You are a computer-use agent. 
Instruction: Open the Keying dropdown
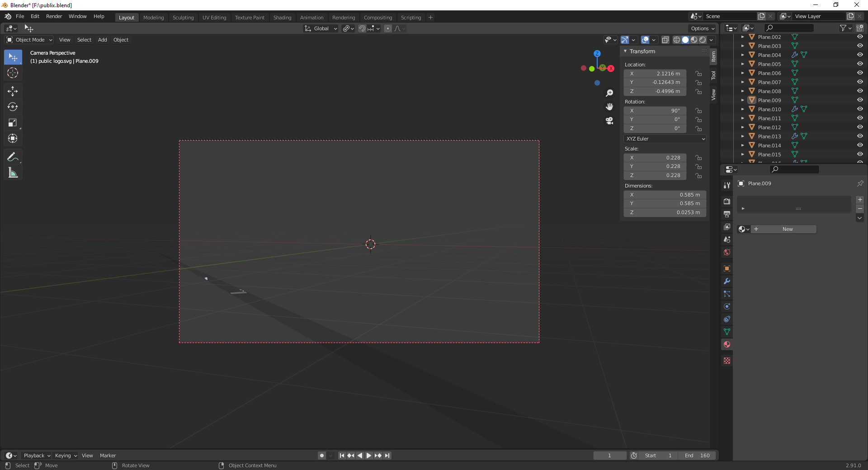[66, 456]
